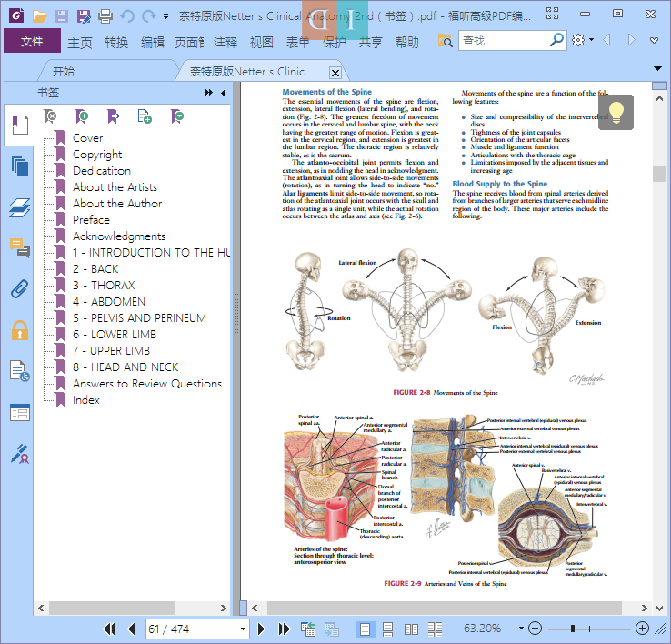This screenshot has height=644, width=671.
Task: Click the magnifier search button
Action: 556,40
